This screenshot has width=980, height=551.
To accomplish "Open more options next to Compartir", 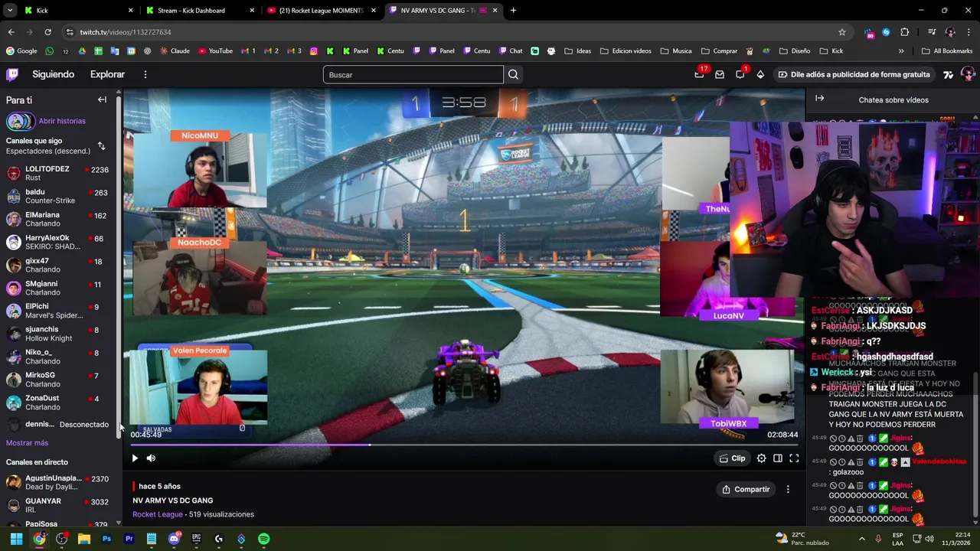I will point(788,489).
